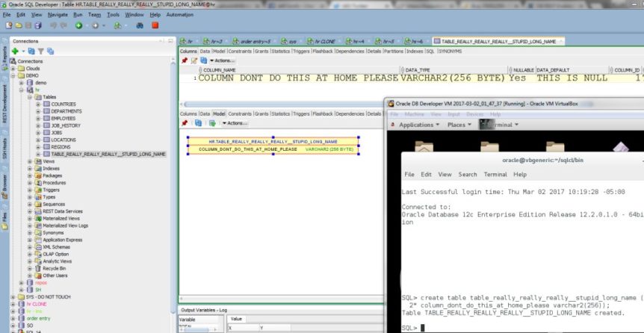Open the Tools menu
Screen dimensions: 644x333
click(113, 14)
